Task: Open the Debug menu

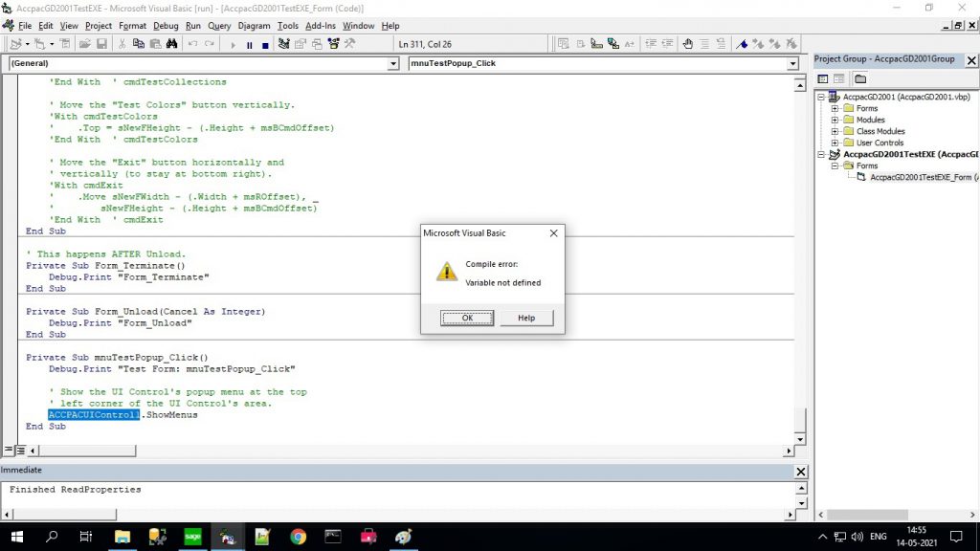Action: click(x=166, y=26)
